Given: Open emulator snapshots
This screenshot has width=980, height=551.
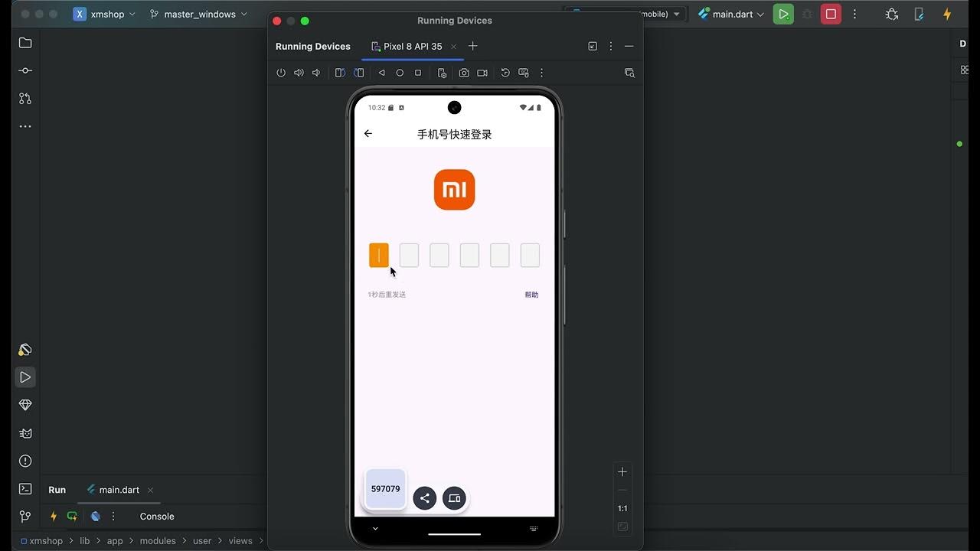Looking at the screenshot, I should [x=505, y=73].
